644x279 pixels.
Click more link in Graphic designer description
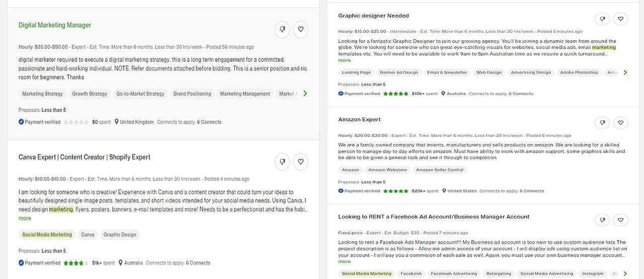click(x=344, y=60)
